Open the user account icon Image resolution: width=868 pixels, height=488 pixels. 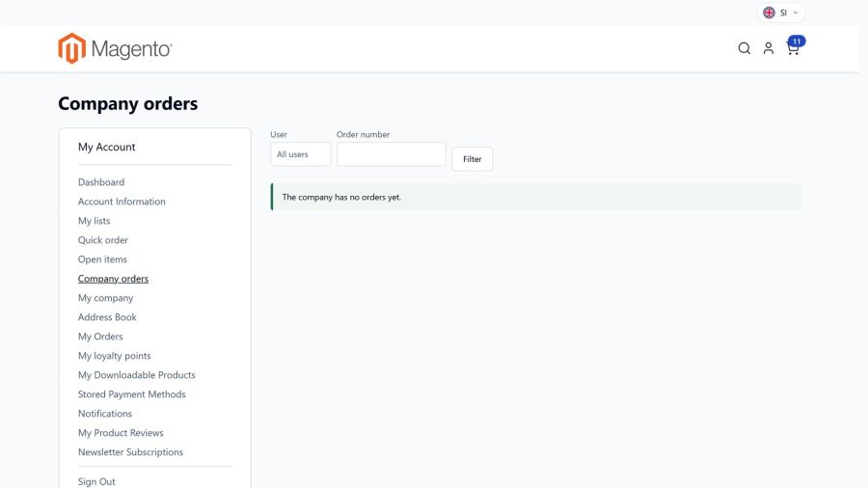pyautogui.click(x=769, y=48)
